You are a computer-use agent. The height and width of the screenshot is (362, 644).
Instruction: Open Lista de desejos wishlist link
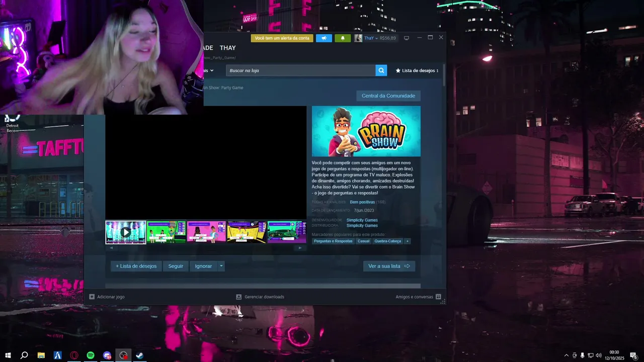(417, 70)
